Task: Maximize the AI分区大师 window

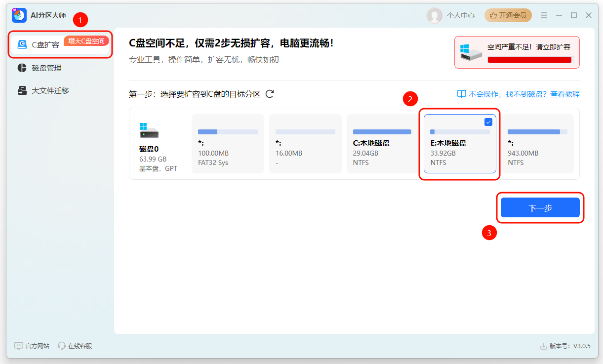Action: [x=574, y=15]
